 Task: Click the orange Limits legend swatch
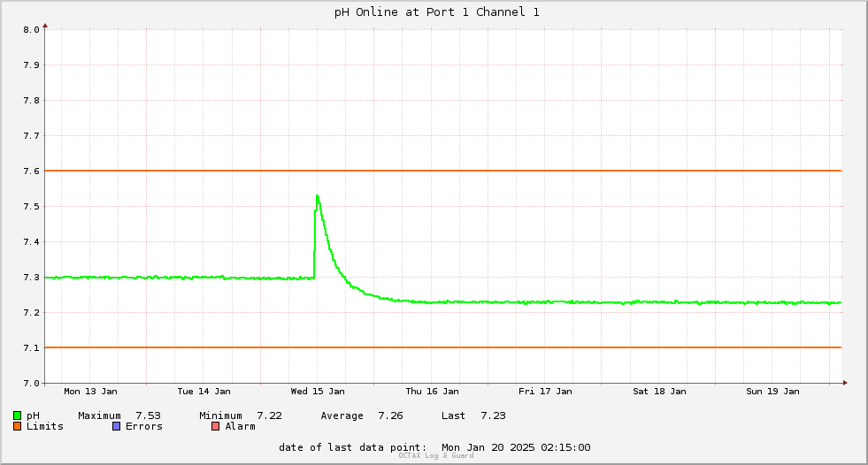click(17, 426)
